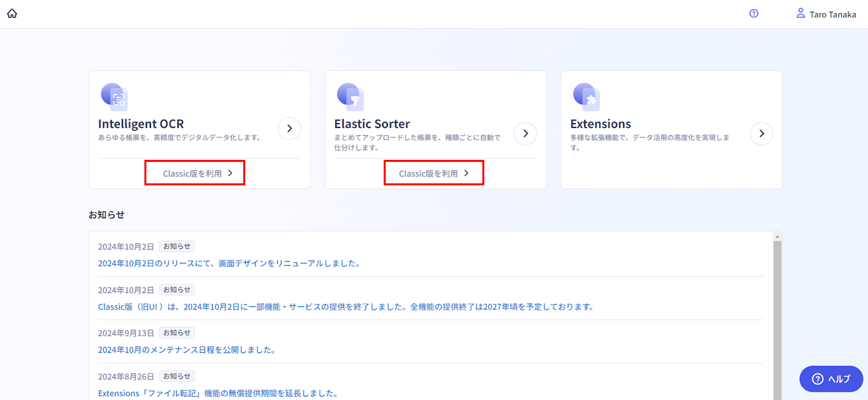This screenshot has height=400, width=868.
Task: Click the お知らせ tag next to 2024年9月13日
Action: [x=177, y=333]
